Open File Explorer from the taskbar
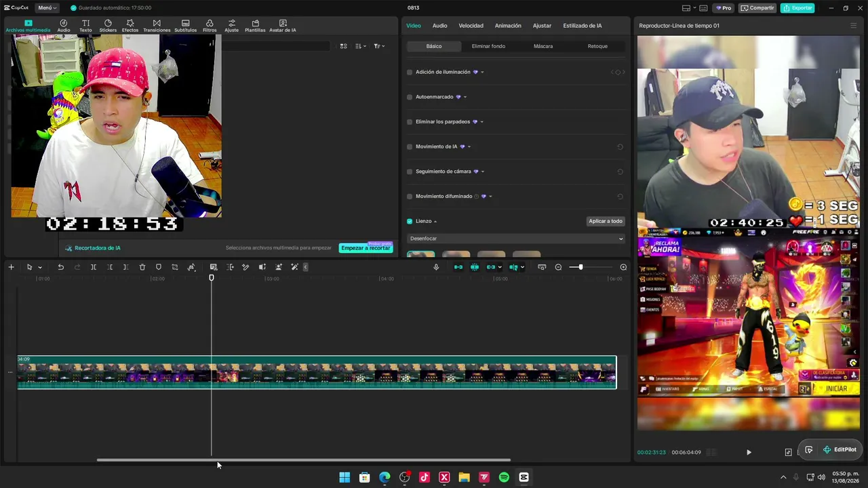This screenshot has width=868, height=488. point(464,477)
